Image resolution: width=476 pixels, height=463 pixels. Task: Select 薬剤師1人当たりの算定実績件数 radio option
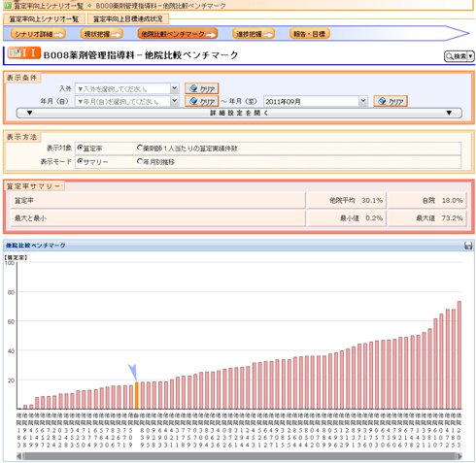(x=140, y=148)
